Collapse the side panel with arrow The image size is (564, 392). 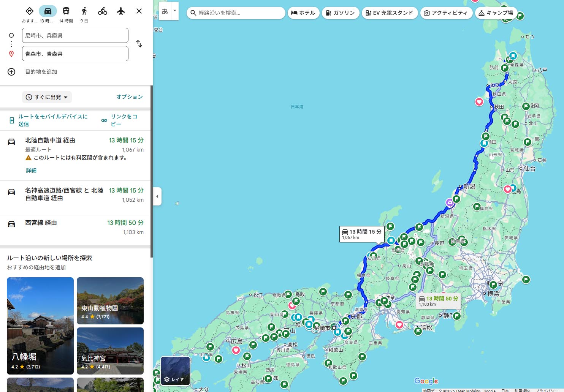tap(157, 196)
